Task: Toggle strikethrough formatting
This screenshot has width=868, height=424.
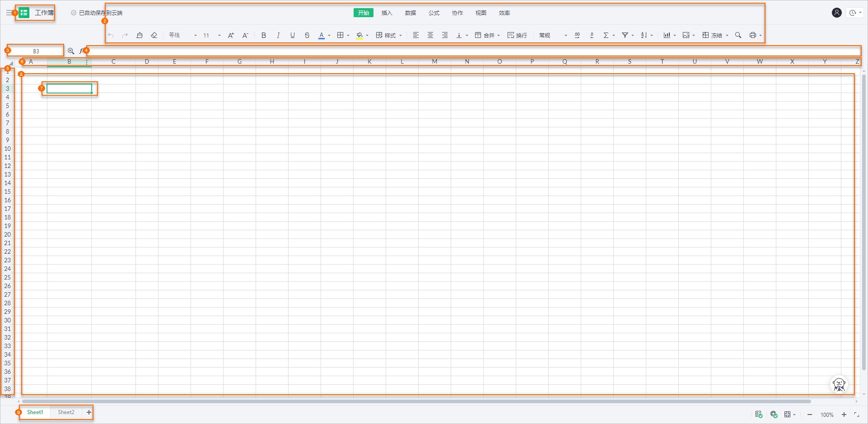Action: [307, 35]
